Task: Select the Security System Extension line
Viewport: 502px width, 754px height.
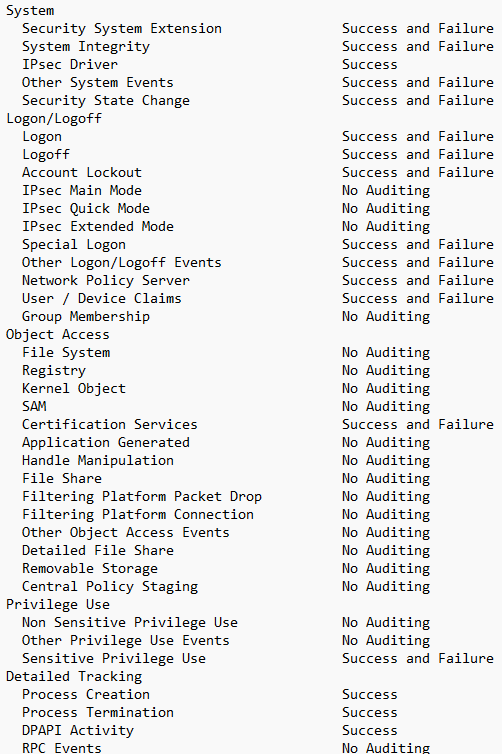Action: [x=122, y=28]
